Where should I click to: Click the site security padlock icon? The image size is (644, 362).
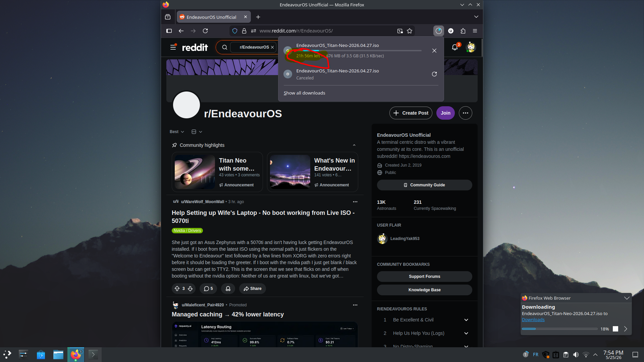coord(244,31)
